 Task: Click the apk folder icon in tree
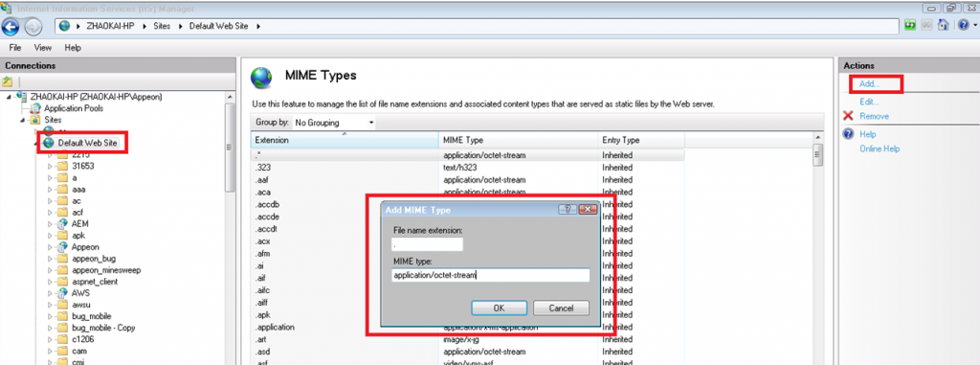pos(62,236)
